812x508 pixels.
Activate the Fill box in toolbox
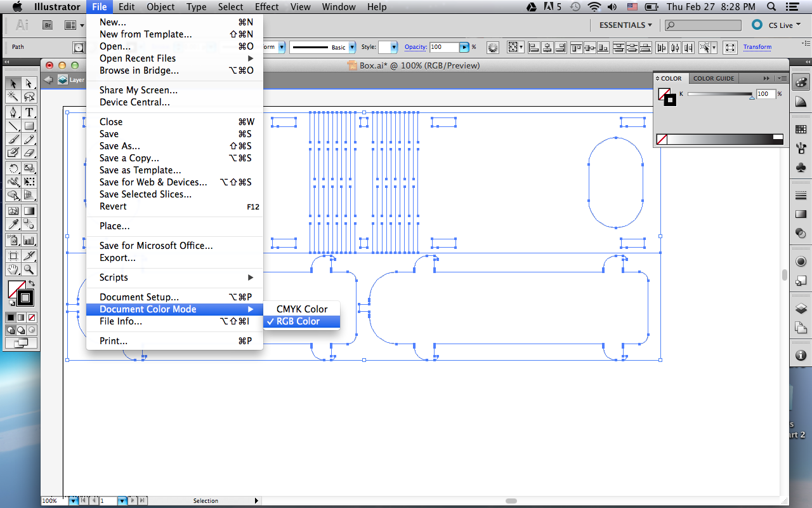[14, 288]
